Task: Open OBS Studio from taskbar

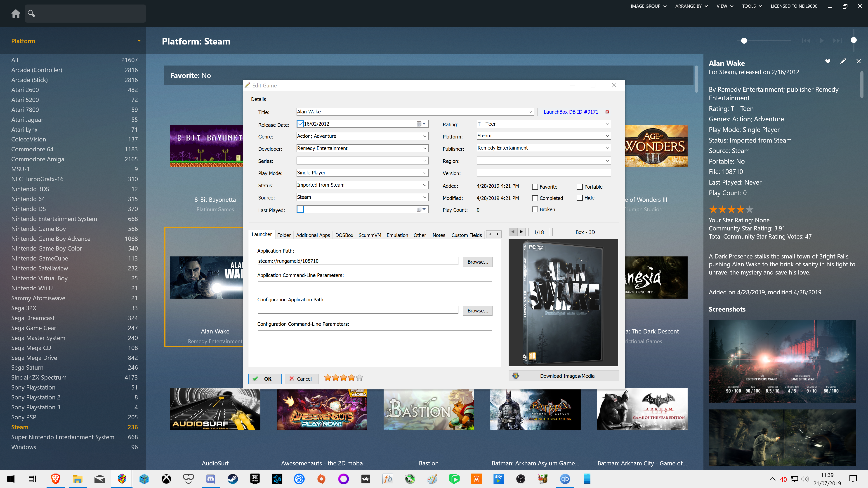Action: click(x=521, y=479)
